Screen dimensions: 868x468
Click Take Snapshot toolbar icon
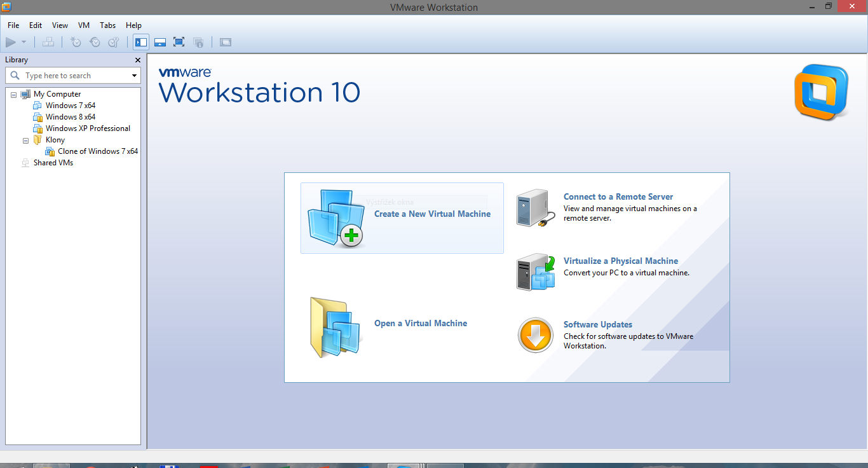[76, 43]
